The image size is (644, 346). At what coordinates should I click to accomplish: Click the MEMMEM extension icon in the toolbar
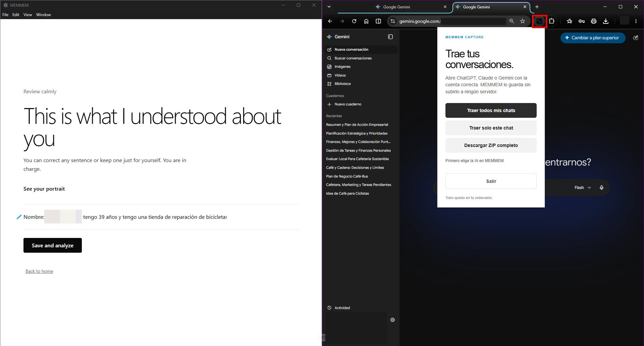pyautogui.click(x=539, y=21)
